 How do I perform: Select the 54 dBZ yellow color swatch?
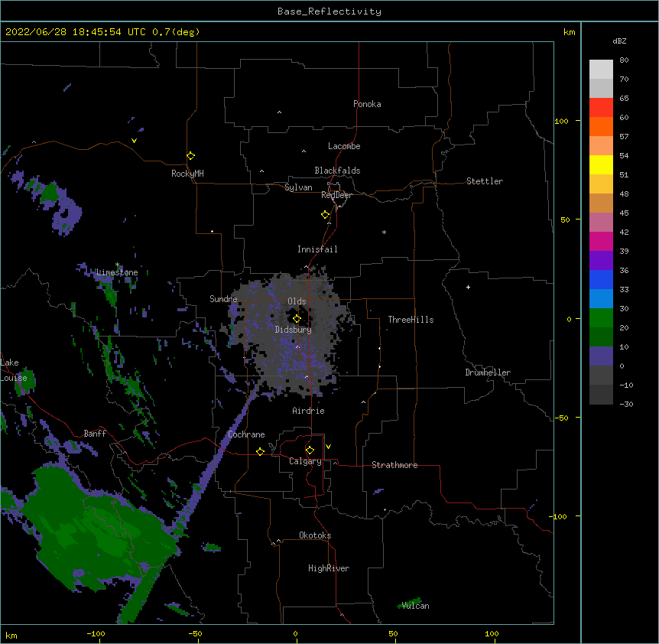tap(601, 164)
